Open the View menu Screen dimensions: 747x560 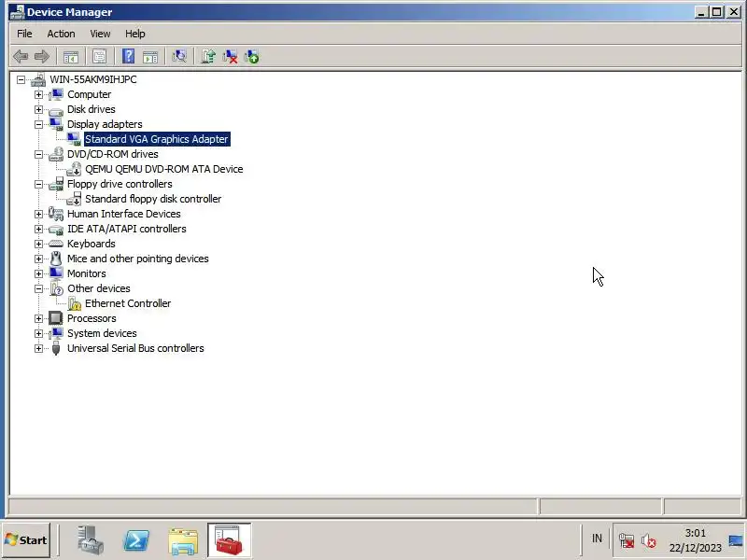tap(100, 34)
